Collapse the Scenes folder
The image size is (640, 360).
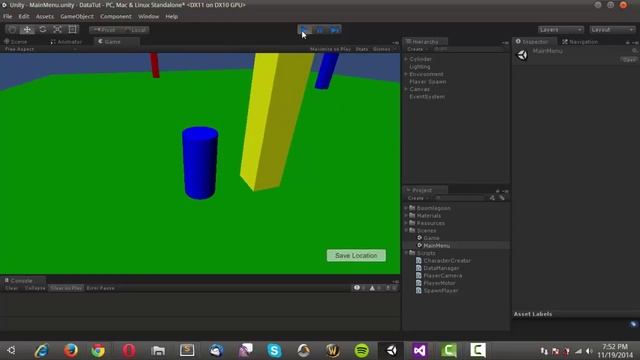pos(406,231)
